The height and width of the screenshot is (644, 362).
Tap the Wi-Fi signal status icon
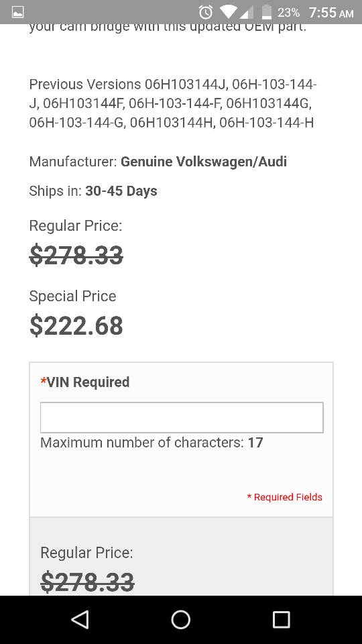tap(228, 12)
